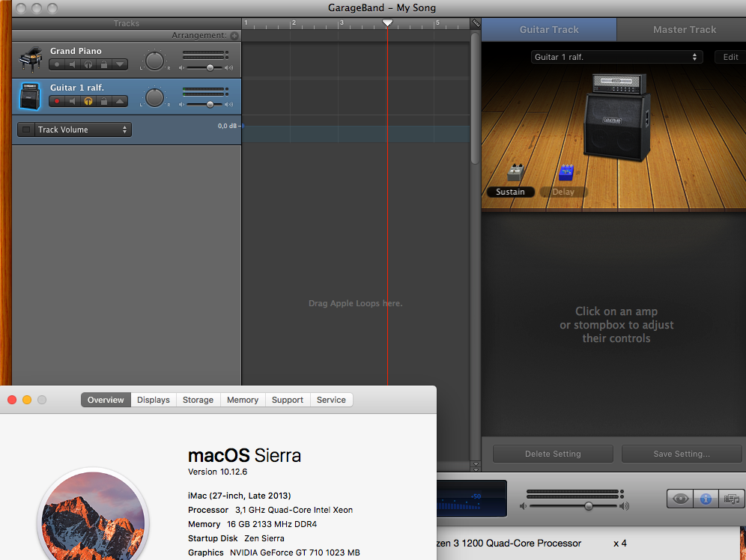746x560 pixels.
Task: Toggle headphone solo on Guitar 1 ralf. track
Action: click(x=88, y=101)
